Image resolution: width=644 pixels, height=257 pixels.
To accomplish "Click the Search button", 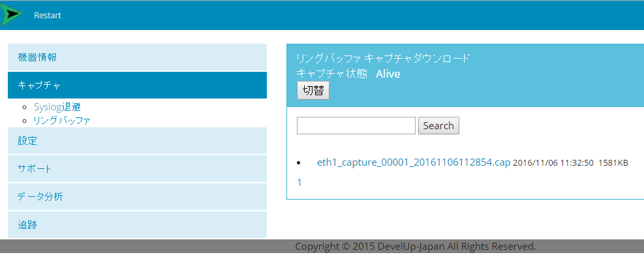I will 438,126.
